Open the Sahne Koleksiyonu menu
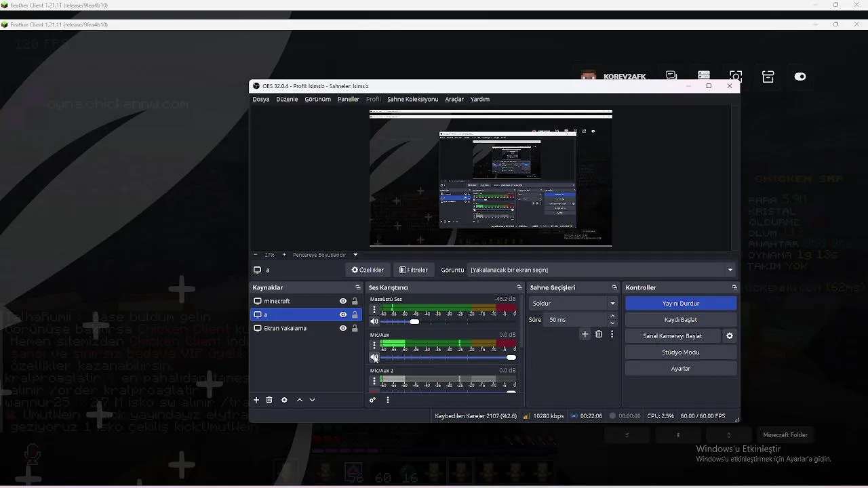The image size is (868, 488). pos(412,99)
